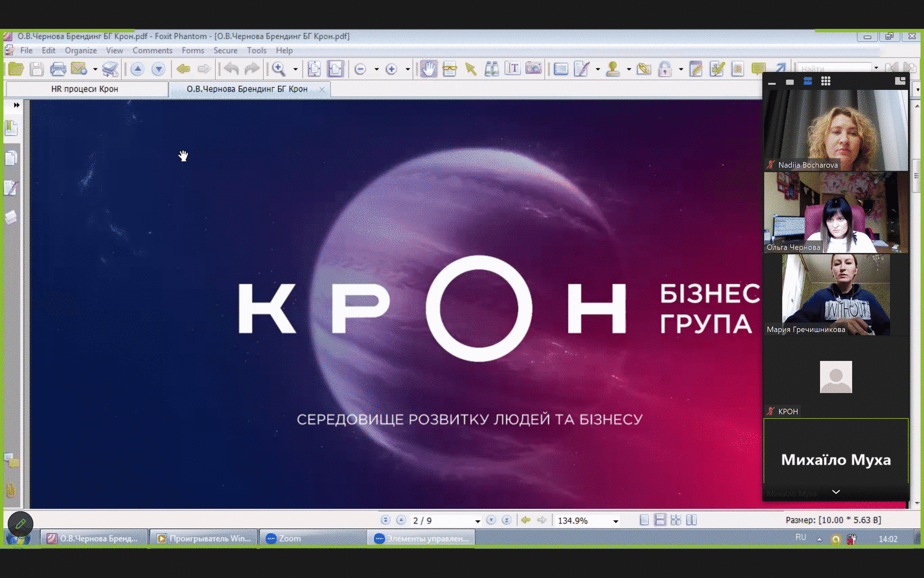Click the Open folder icon
Screen dimensions: 924x578
[16, 69]
